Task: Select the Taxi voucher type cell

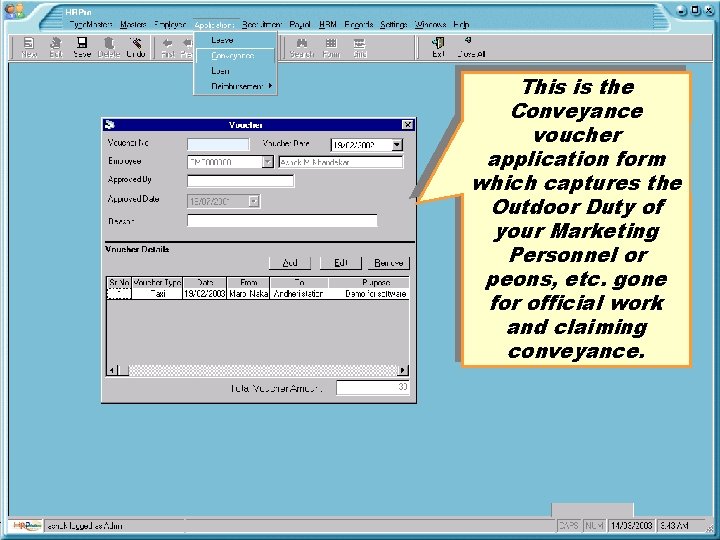Action: coord(157,294)
